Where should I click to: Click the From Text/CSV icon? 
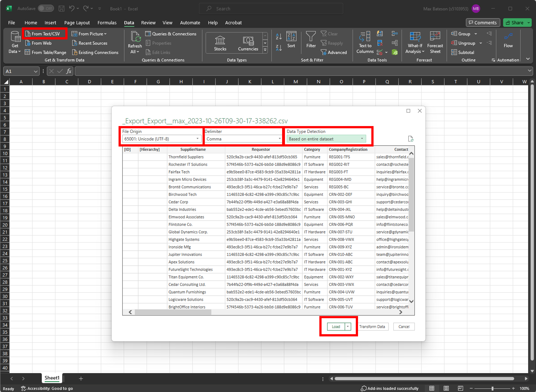point(28,34)
